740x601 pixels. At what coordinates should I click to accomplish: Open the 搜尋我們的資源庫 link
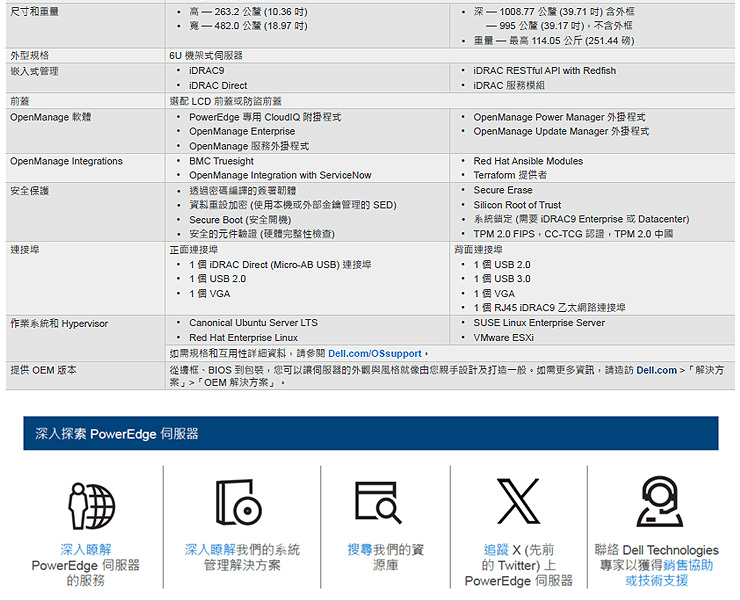(385, 557)
